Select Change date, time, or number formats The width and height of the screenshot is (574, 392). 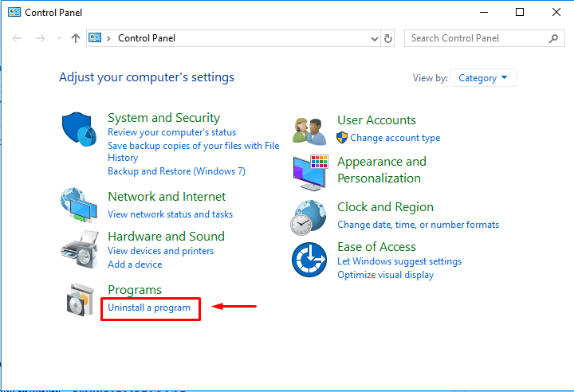pyautogui.click(x=418, y=225)
